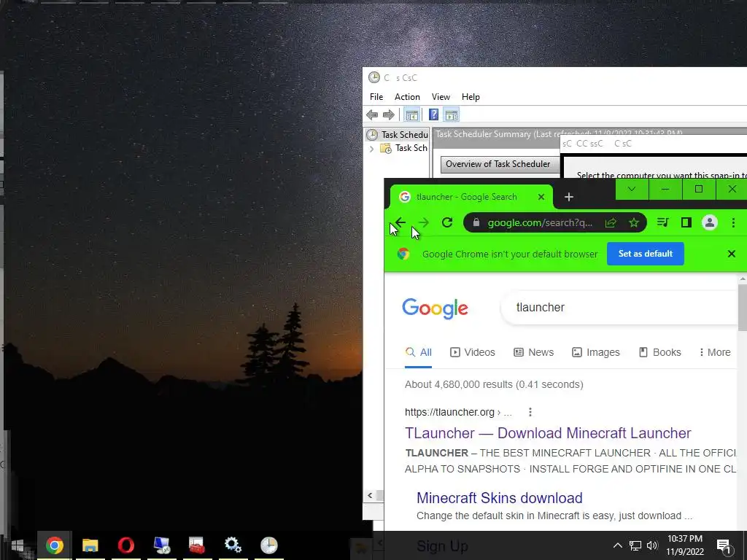Open Windows notification center

pos(724,545)
